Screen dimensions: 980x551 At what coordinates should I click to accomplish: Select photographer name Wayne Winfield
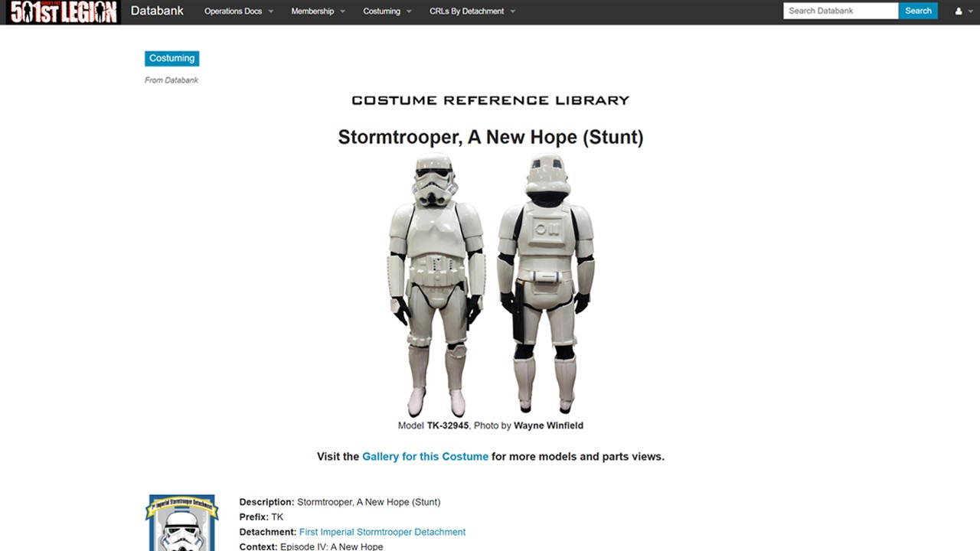pyautogui.click(x=548, y=425)
